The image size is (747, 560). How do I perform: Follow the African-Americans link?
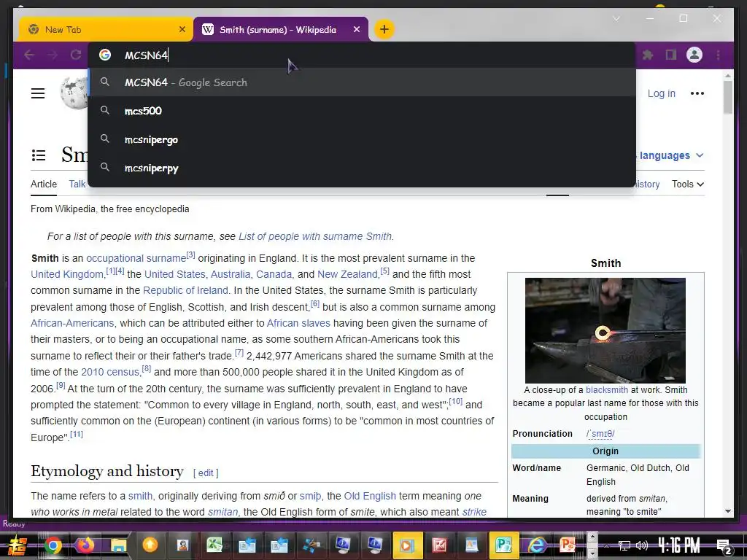(72, 323)
